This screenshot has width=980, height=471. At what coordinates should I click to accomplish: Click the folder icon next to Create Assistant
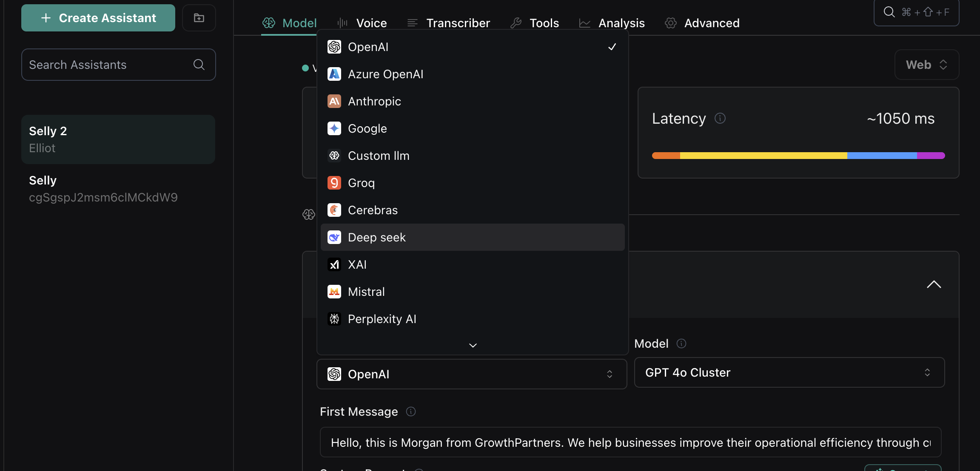pos(199,17)
